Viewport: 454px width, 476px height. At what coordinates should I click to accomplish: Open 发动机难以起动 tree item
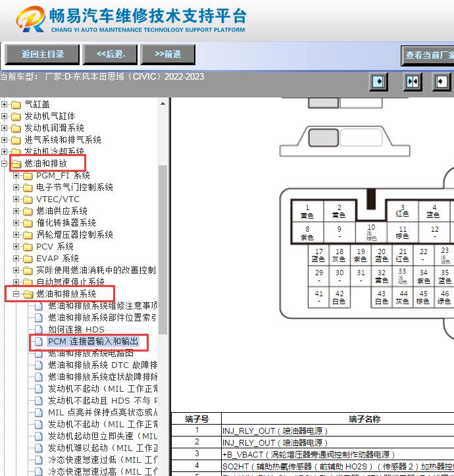(x=103, y=448)
